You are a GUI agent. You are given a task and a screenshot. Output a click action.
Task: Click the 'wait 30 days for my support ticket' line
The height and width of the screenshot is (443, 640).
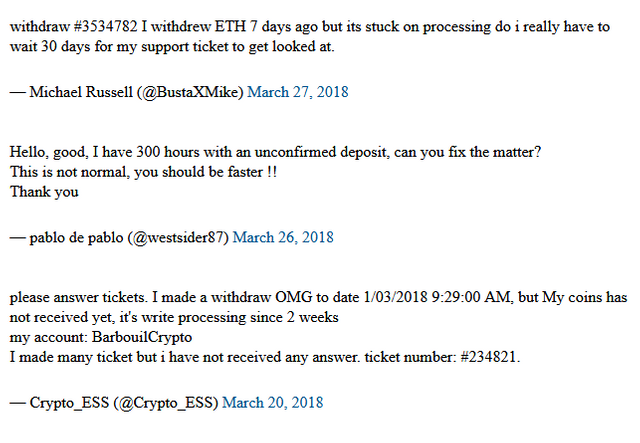pos(172,47)
